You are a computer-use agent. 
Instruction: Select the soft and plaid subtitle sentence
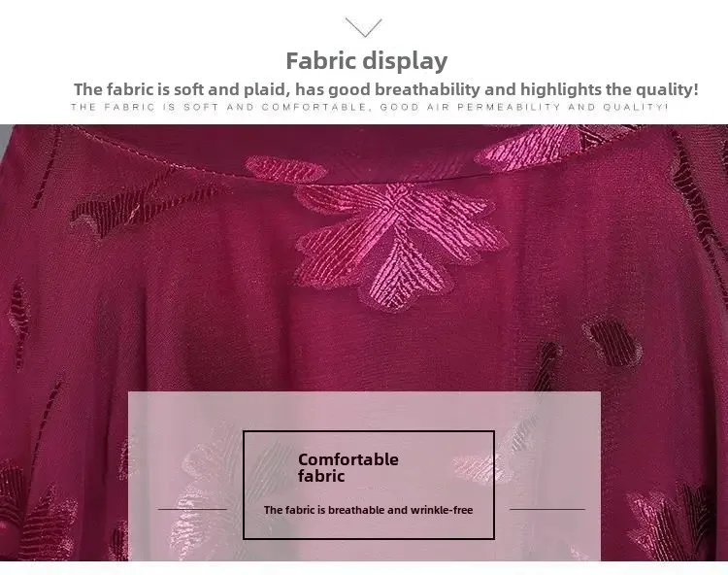click(x=385, y=89)
